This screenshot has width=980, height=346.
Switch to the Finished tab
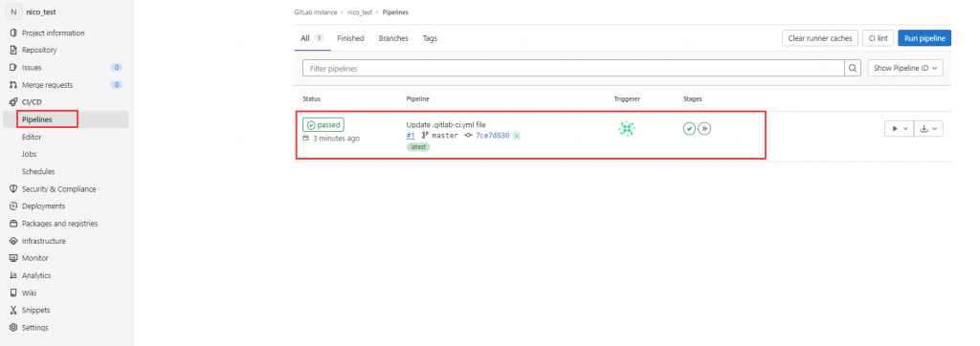click(x=350, y=38)
